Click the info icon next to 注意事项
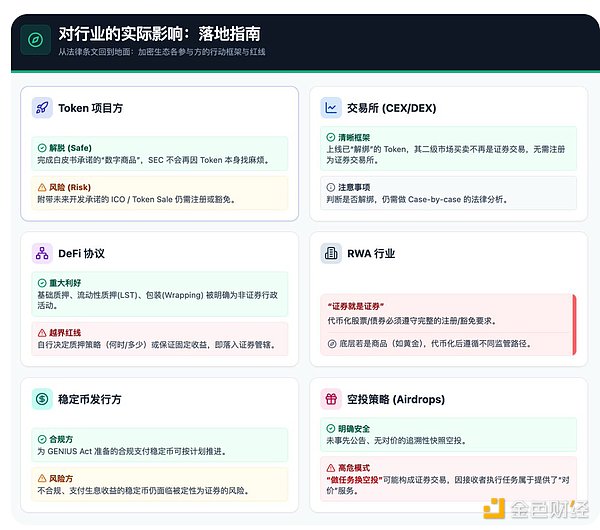The image size is (600, 530). tap(331, 186)
